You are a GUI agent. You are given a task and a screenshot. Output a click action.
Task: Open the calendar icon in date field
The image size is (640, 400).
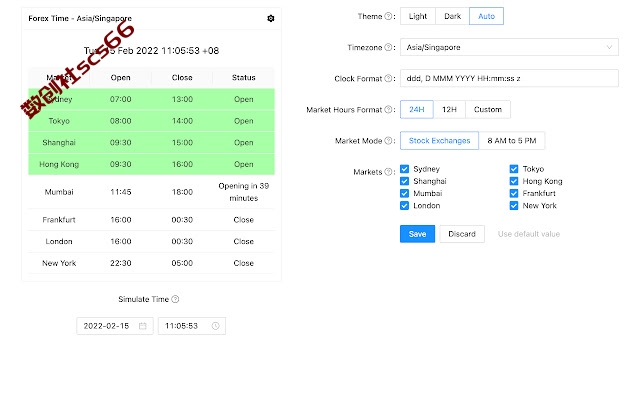click(142, 326)
